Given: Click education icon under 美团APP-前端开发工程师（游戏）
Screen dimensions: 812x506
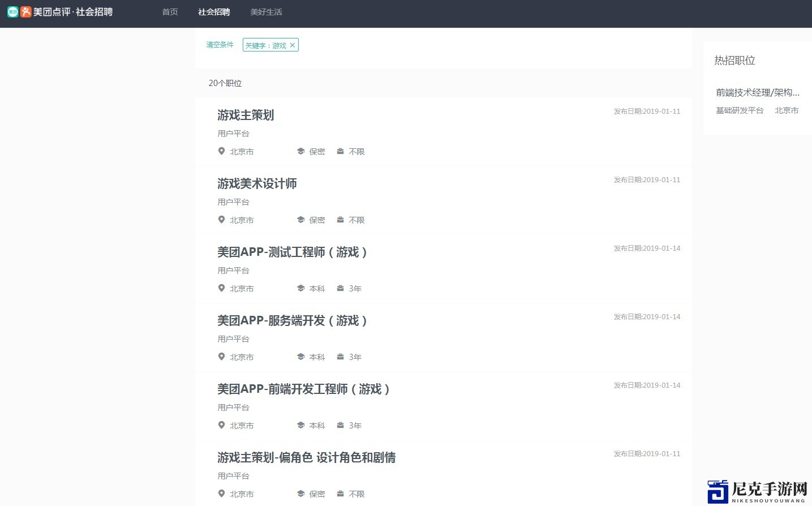Looking at the screenshot, I should pyautogui.click(x=300, y=425).
